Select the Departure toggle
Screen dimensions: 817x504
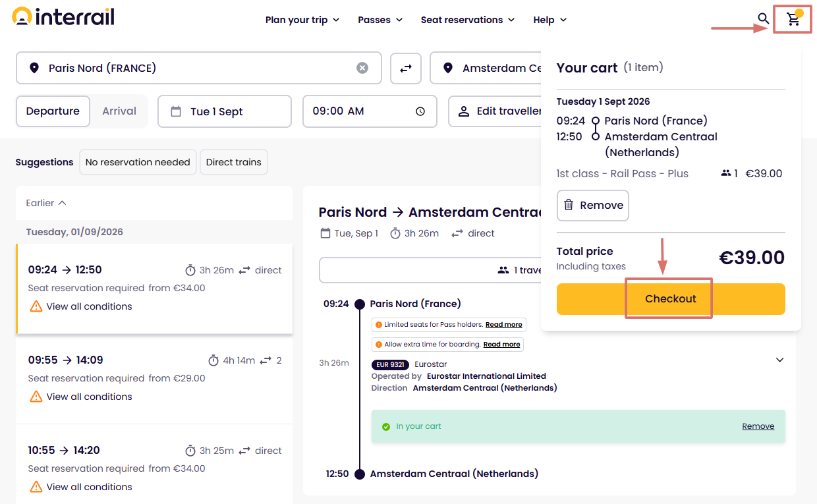[53, 111]
